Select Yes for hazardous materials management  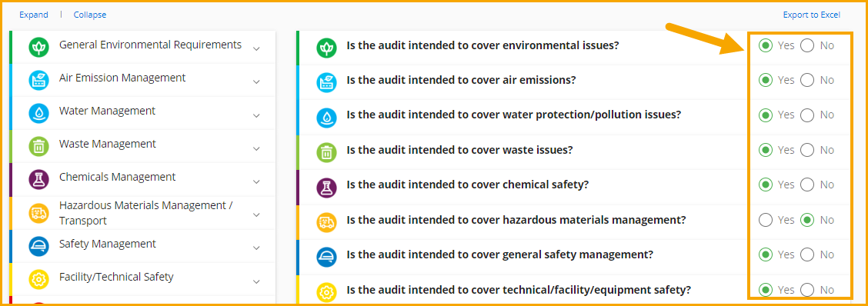(x=765, y=220)
